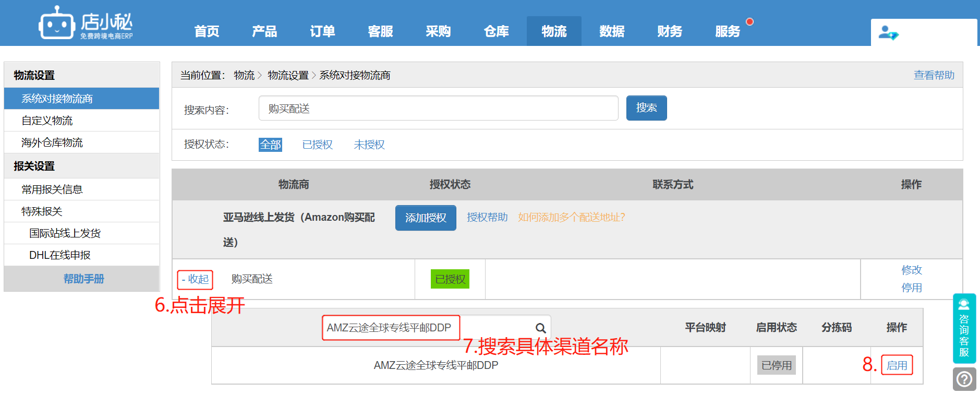Open the 数据 menu
This screenshot has height=394, width=980.
point(612,31)
